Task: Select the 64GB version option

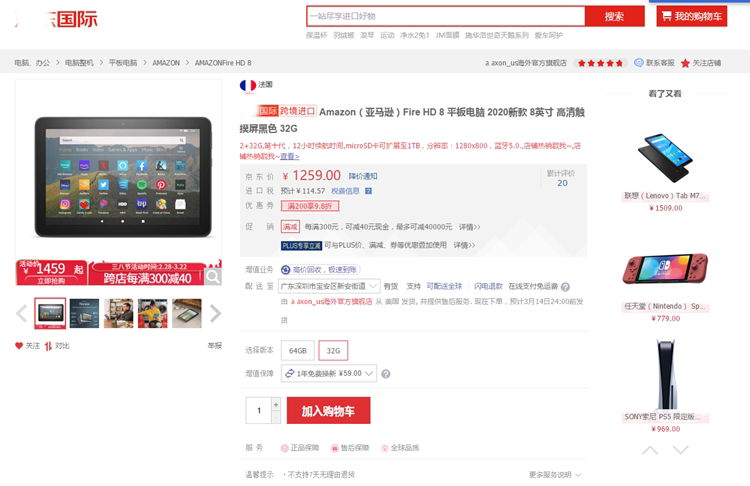Action: 298,351
